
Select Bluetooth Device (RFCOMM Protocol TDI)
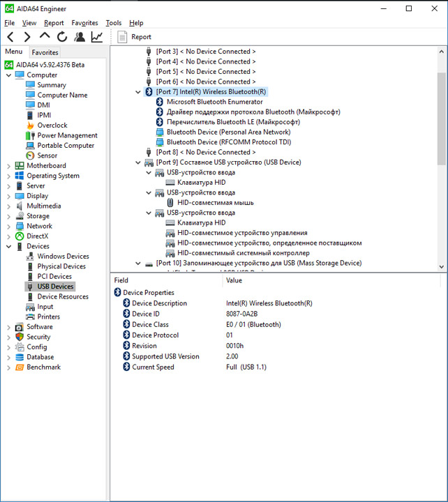pos(229,142)
